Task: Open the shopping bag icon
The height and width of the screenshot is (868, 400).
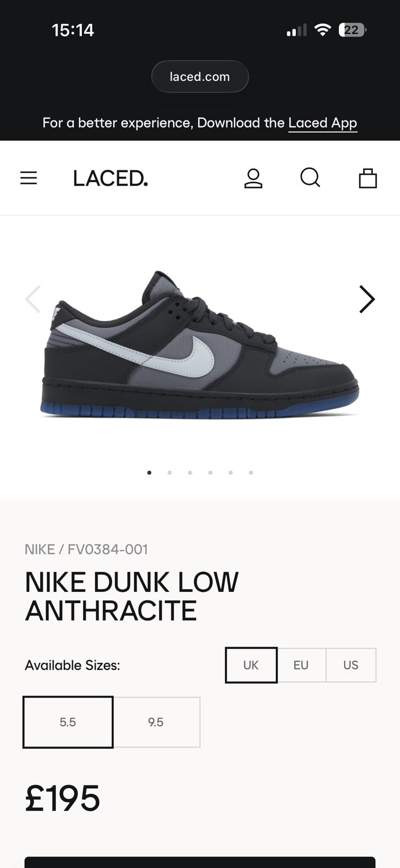Action: (367, 178)
